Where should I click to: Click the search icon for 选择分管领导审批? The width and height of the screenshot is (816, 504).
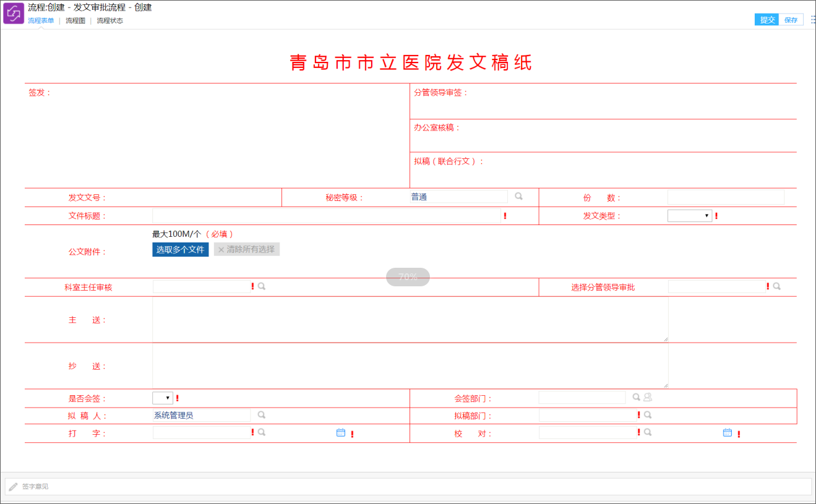[x=776, y=286]
